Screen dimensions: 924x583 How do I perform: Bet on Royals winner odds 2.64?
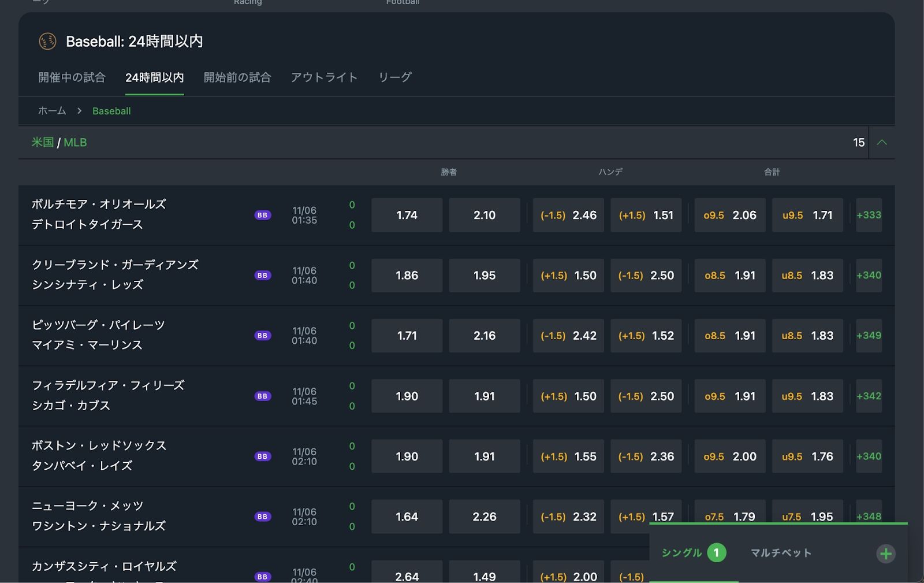pos(407,571)
